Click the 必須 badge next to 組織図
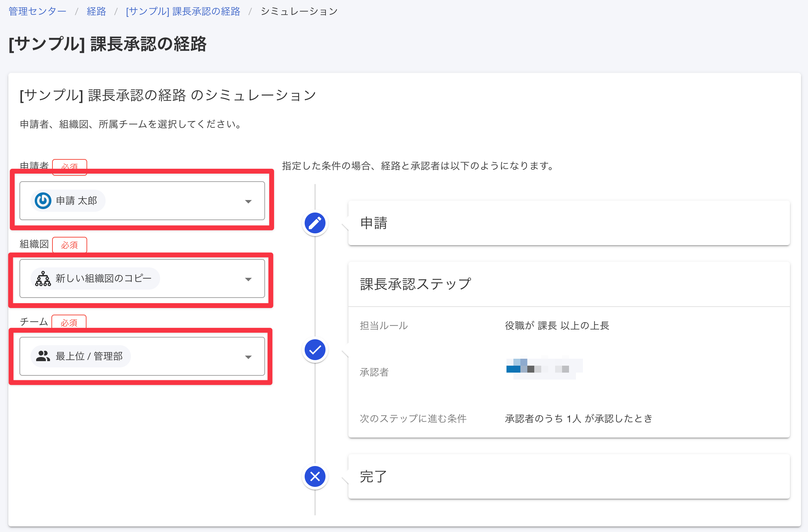Image resolution: width=808 pixels, height=532 pixels. [69, 245]
